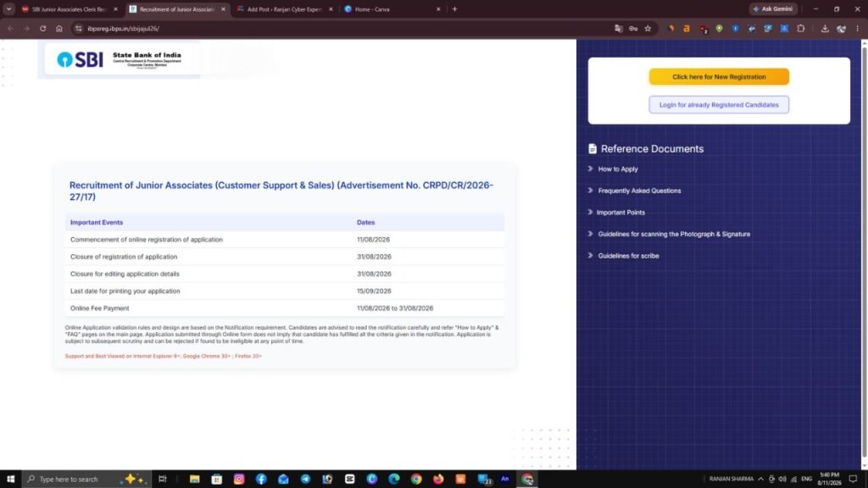The image size is (868, 488).
Task: Open Microsoft Edge from the taskbar
Action: [393, 479]
